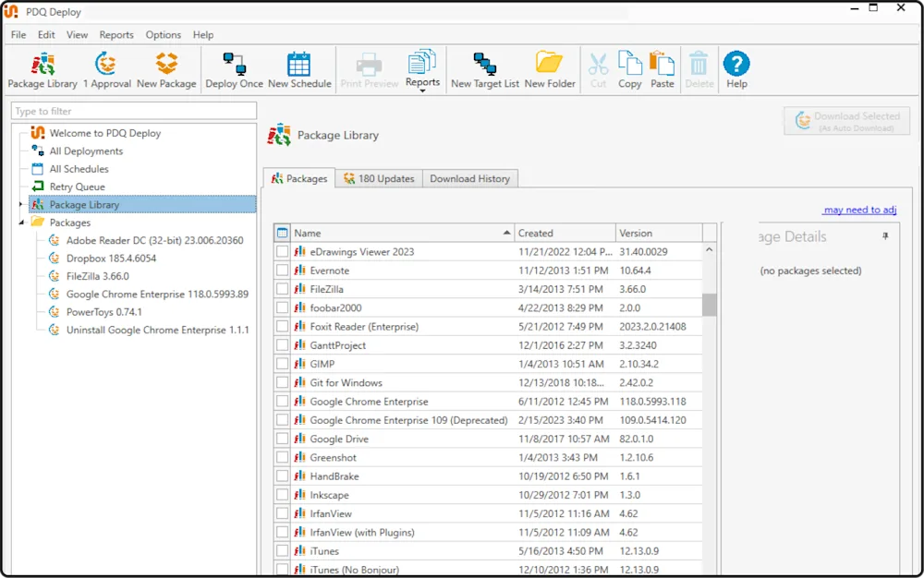Screen dimensions: 924x578
Task: Sort by the Name column header
Action: (402, 233)
